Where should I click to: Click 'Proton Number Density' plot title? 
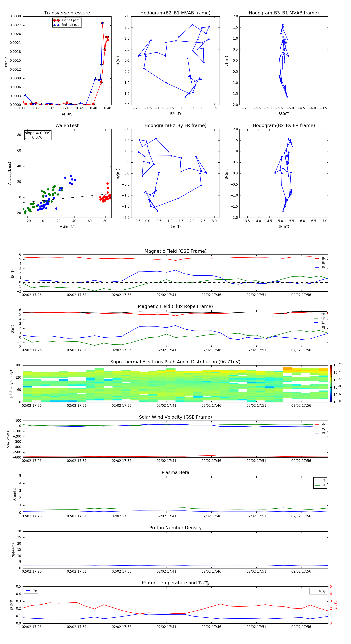pos(175,528)
